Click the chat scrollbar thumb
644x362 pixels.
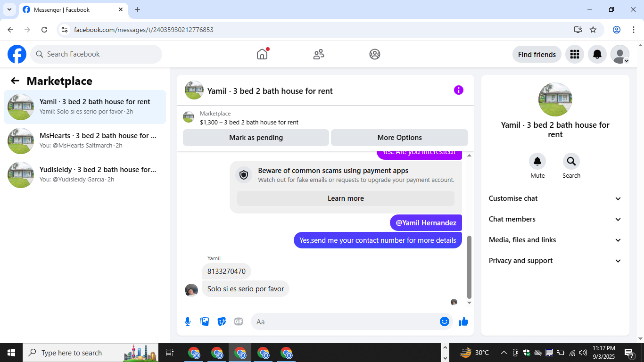click(x=469, y=267)
